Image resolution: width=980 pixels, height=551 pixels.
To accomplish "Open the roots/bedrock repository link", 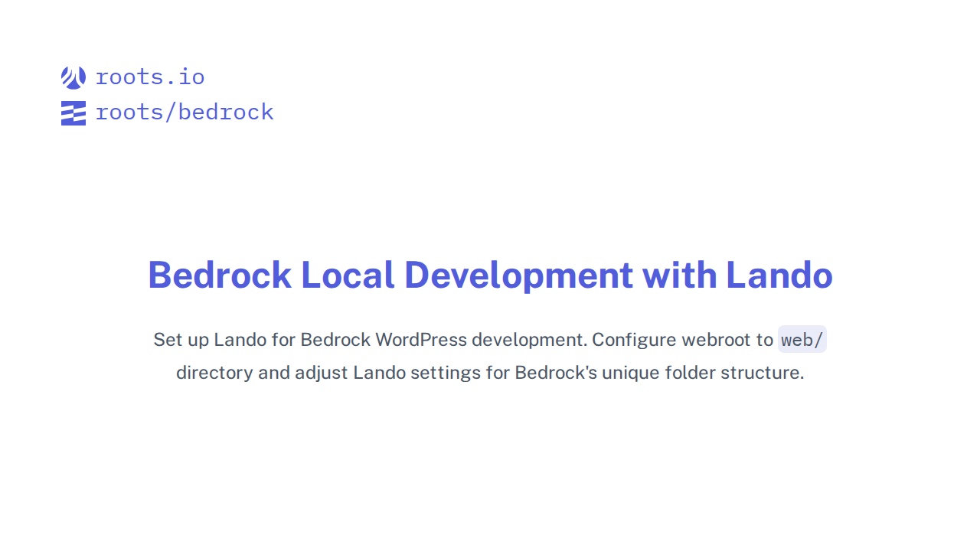I will click(185, 112).
